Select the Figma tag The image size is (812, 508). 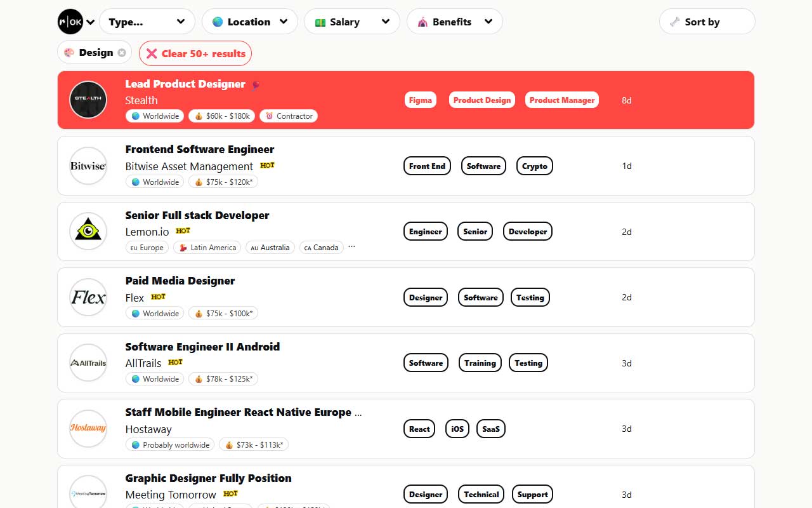421,100
